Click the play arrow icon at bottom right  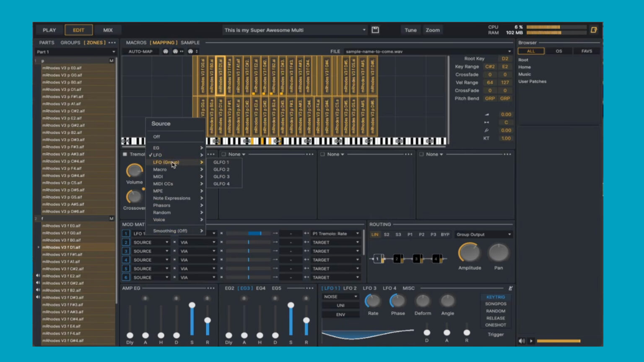531,341
